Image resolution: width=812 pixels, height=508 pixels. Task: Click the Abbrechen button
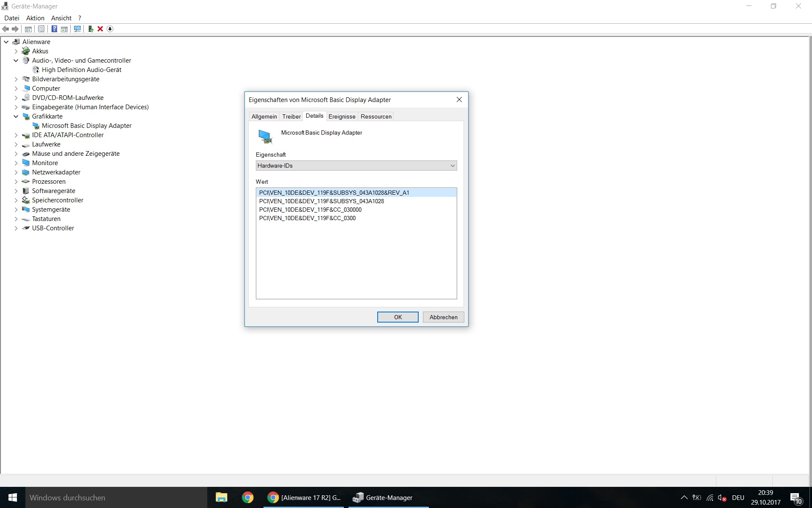coord(443,317)
